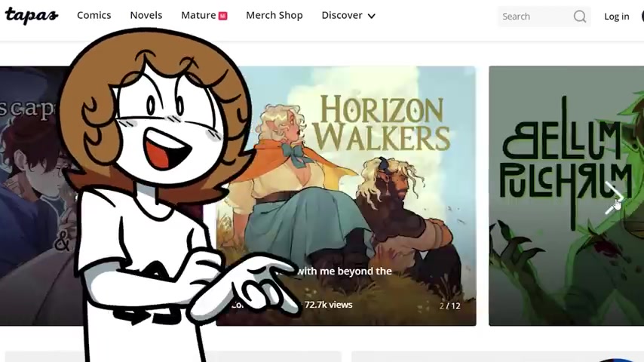Open the Bellum Pulchrum banner
Image resolution: width=644 pixels, height=362 pixels.
[x=566, y=196]
